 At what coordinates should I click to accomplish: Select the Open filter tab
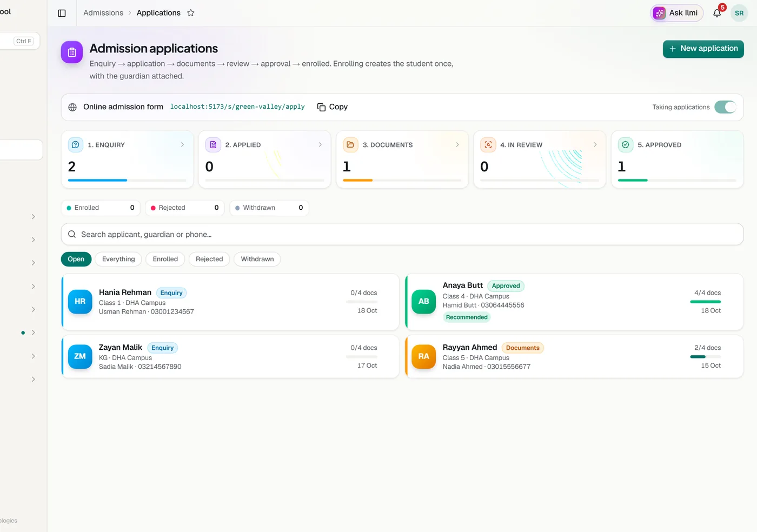tap(76, 259)
